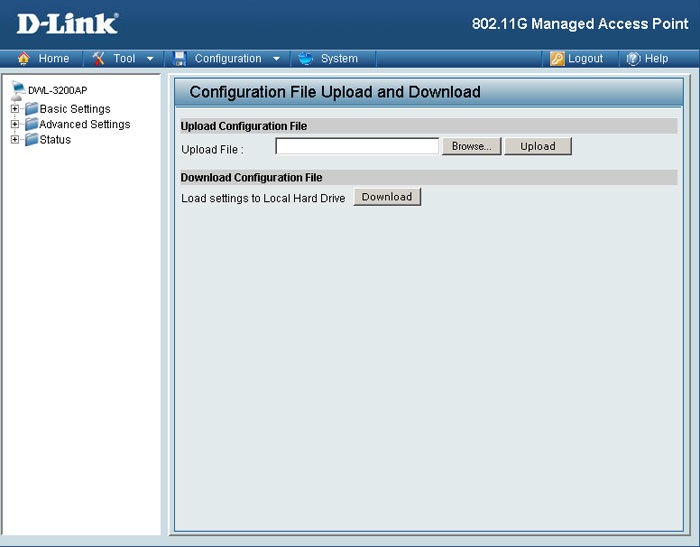Click the Basic Settings folder icon
Viewport: 700px width, 547px height.
(x=32, y=109)
